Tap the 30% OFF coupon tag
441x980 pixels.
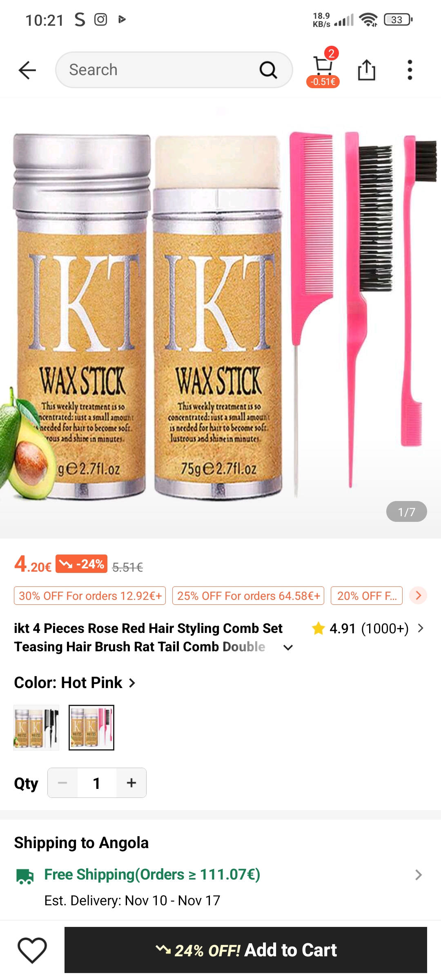coord(90,596)
